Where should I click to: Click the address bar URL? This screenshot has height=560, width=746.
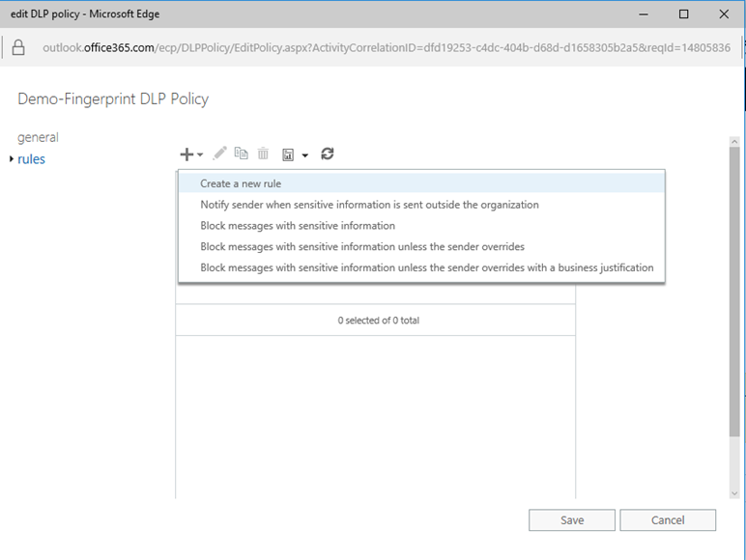tap(387, 47)
